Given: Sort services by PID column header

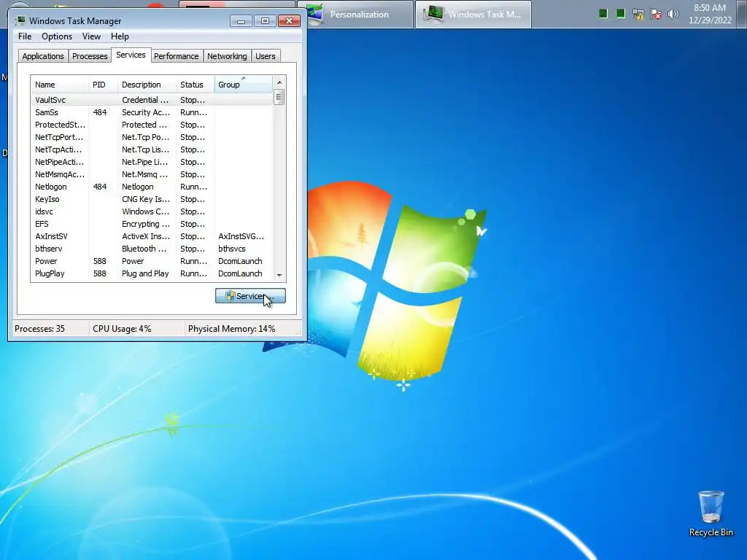Looking at the screenshot, I should 103,85.
